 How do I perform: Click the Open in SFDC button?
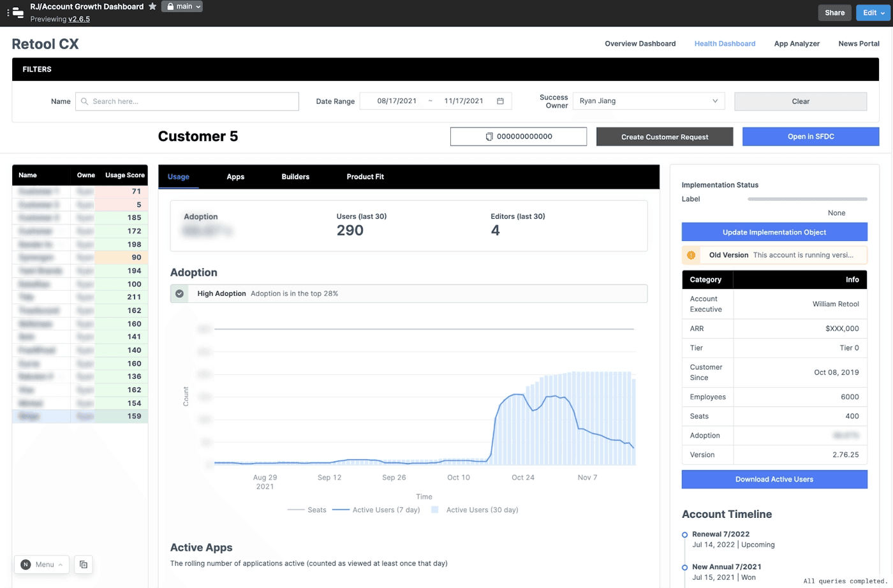(x=811, y=136)
